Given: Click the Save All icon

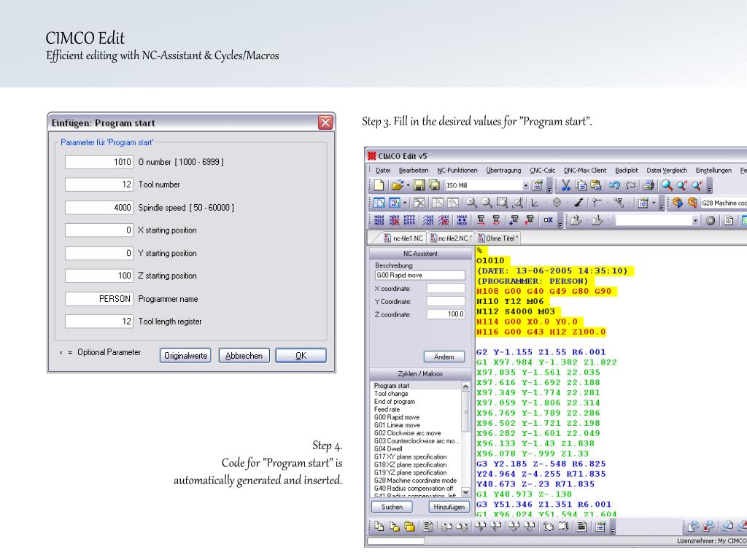Looking at the screenshot, I should coord(434,185).
